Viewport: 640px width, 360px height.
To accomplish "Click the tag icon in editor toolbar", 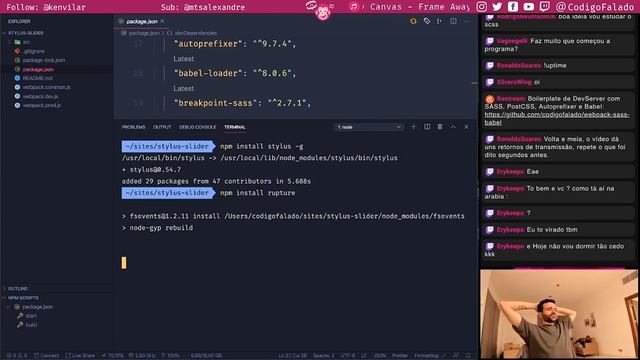I will click(x=427, y=21).
